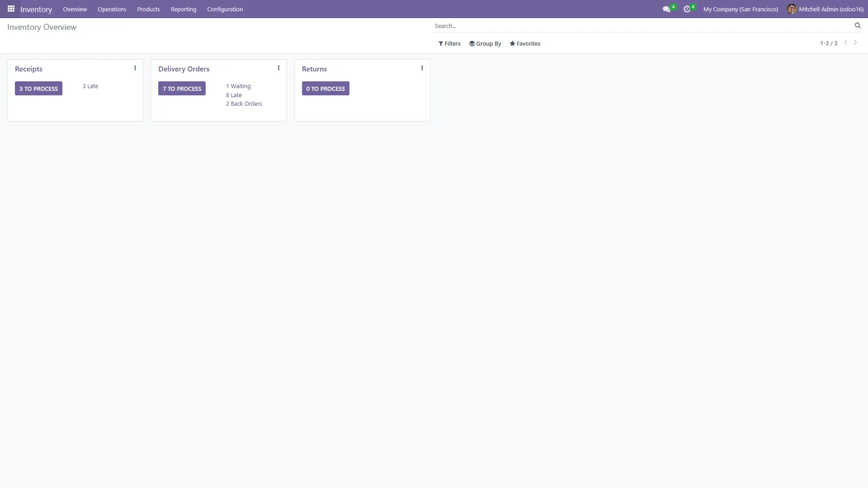Open the Operations menu
This screenshot has width=868, height=488.
click(x=112, y=9)
